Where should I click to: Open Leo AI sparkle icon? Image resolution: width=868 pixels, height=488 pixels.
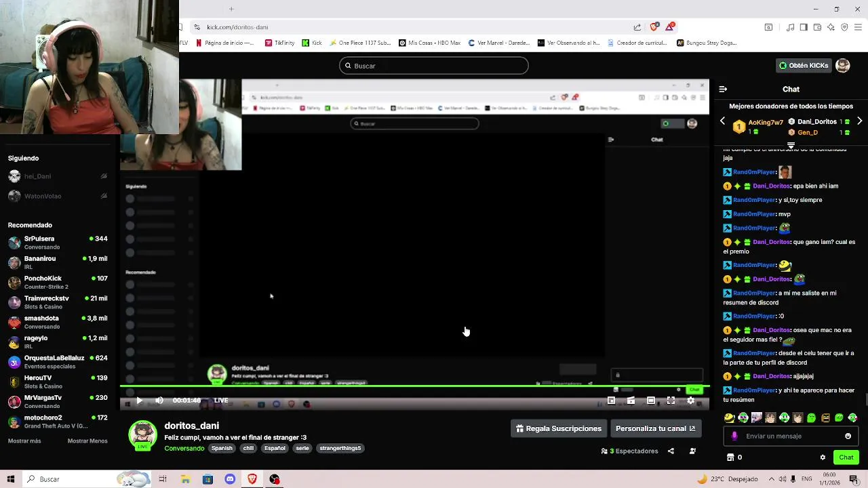click(x=831, y=27)
